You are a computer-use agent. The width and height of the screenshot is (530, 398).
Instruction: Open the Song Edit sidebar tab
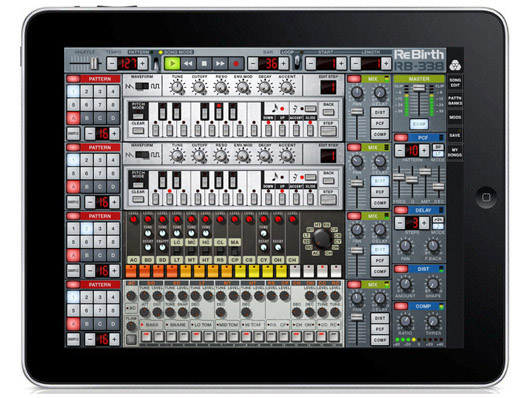pos(455,83)
